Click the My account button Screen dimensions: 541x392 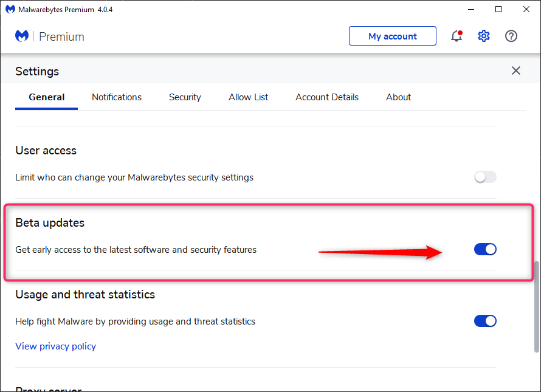click(x=393, y=36)
